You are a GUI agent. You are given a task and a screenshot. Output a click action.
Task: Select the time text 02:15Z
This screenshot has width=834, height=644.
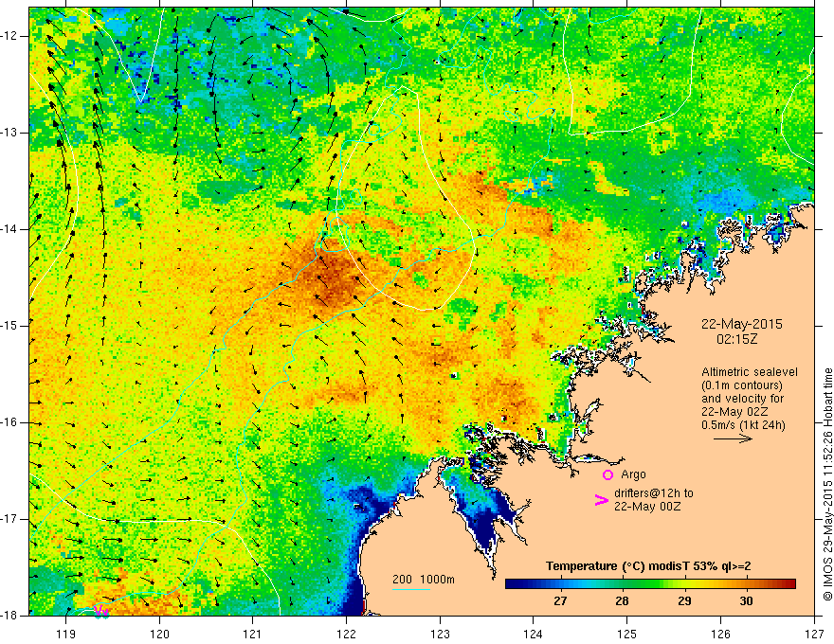[736, 339]
